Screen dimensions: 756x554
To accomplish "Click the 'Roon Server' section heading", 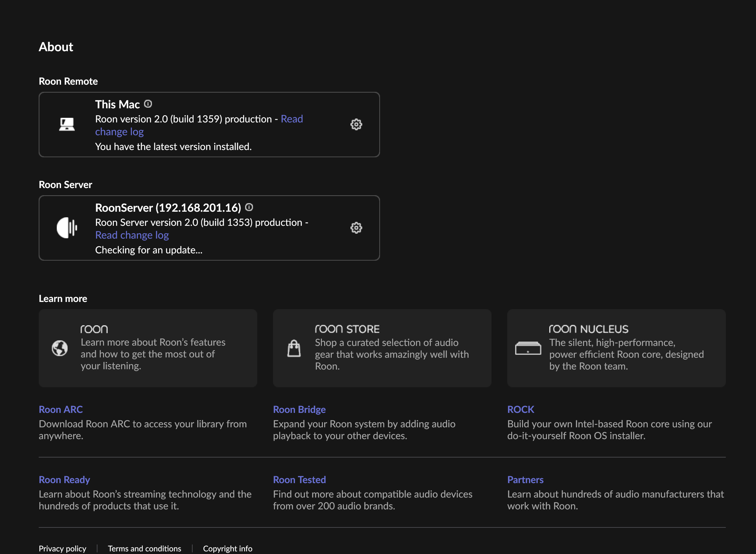I will (x=65, y=184).
